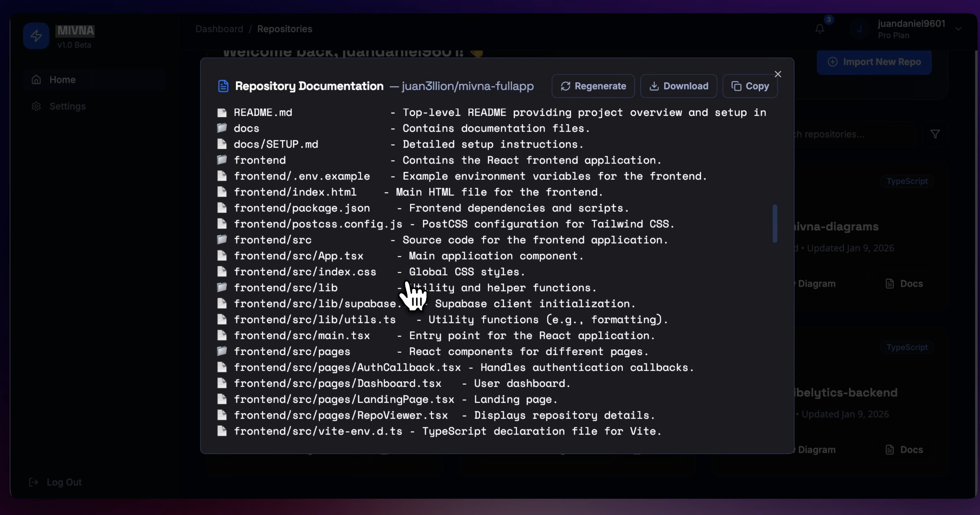Image resolution: width=980 pixels, height=515 pixels.
Task: Open the Home sidebar item
Action: tap(62, 79)
